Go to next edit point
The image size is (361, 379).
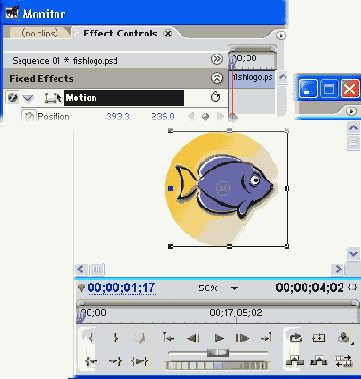[266, 338]
